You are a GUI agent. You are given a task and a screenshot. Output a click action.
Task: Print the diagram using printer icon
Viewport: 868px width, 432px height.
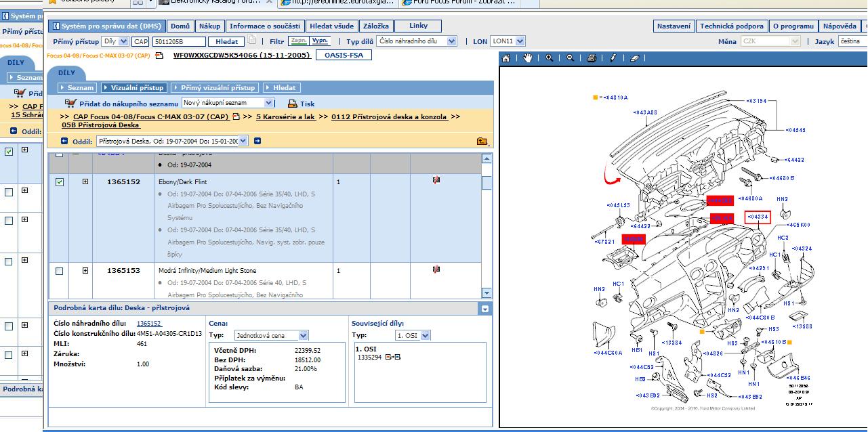click(x=592, y=58)
